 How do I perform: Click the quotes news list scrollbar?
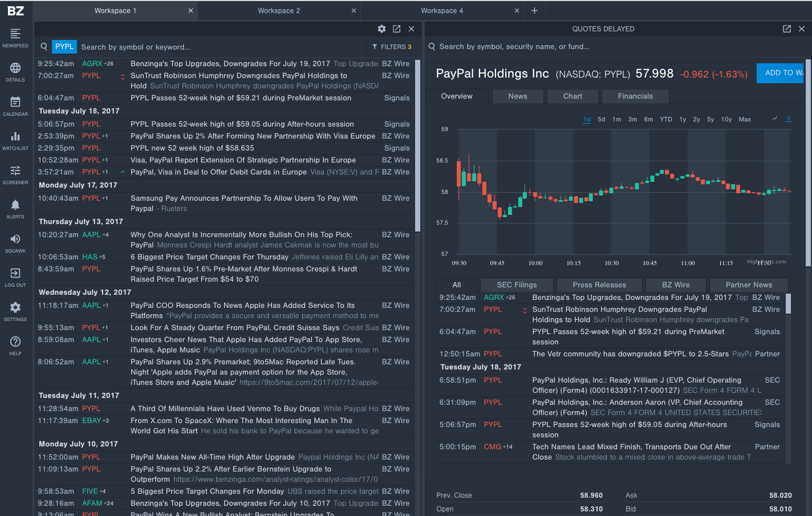click(x=789, y=303)
